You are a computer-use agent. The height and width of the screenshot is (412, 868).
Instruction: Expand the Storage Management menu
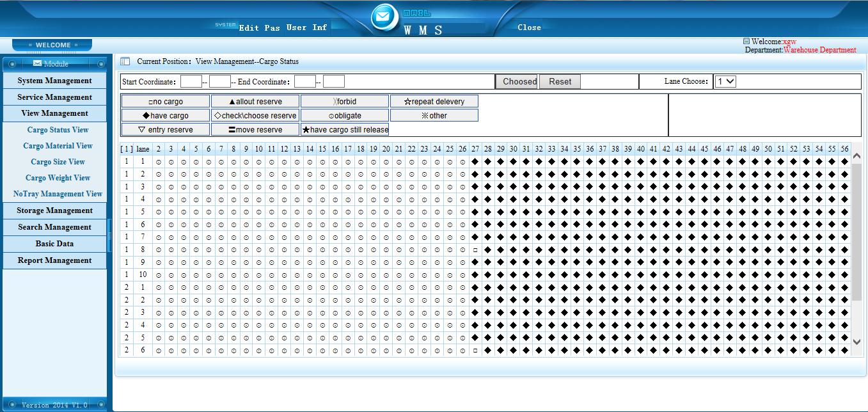(54, 210)
